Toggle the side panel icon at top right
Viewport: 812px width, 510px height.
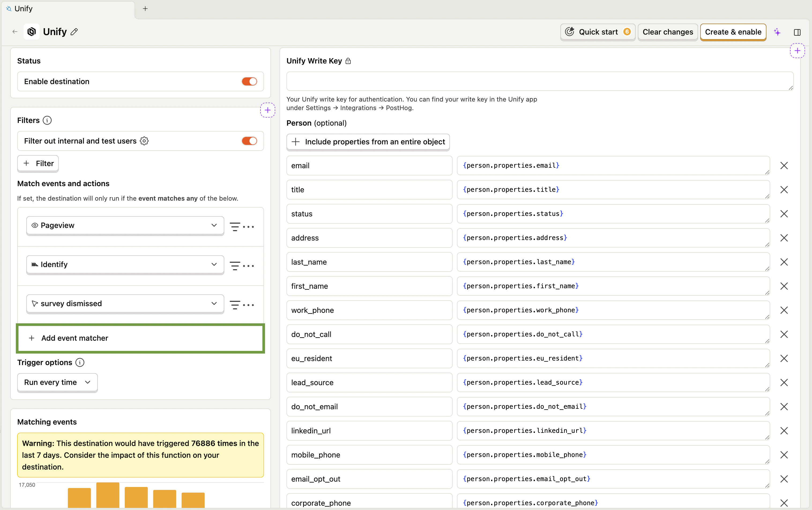tap(797, 32)
